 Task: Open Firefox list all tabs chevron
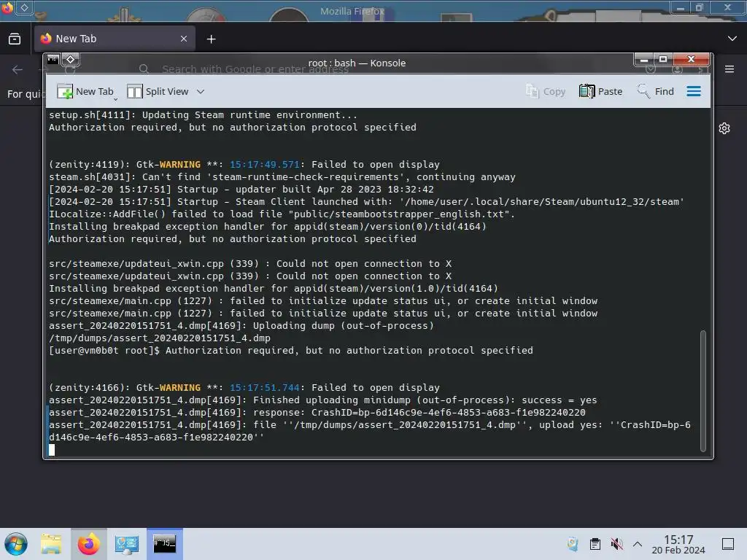[732, 39]
